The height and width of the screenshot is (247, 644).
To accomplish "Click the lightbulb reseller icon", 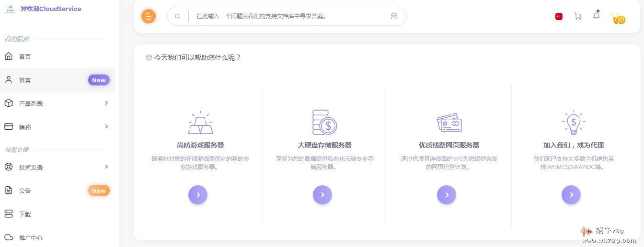I will pos(573,123).
